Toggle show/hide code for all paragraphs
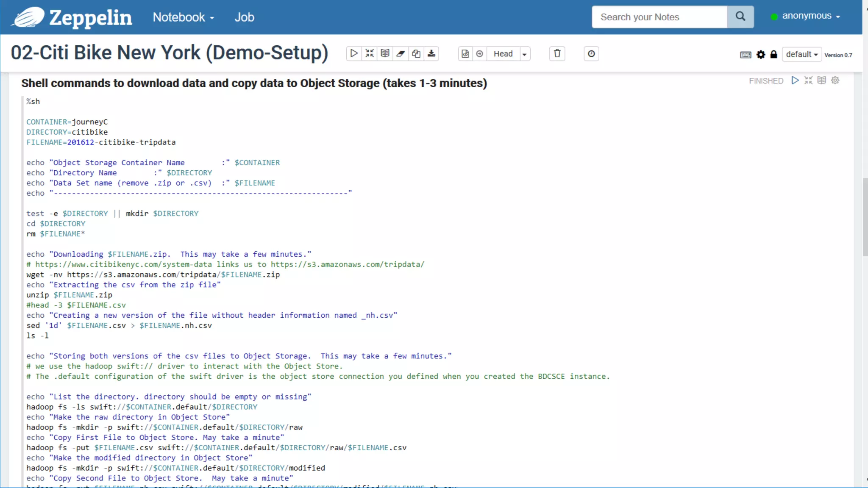868x488 pixels. (370, 54)
